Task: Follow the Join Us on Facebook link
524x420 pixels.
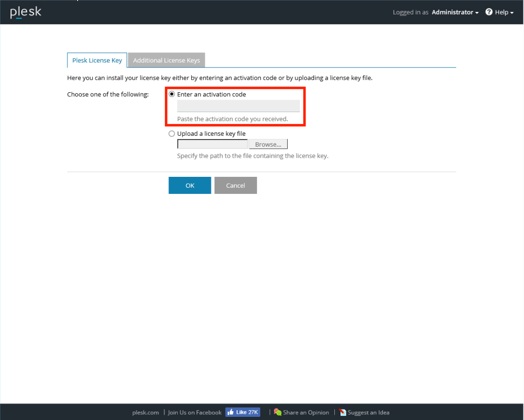Action: tap(194, 413)
